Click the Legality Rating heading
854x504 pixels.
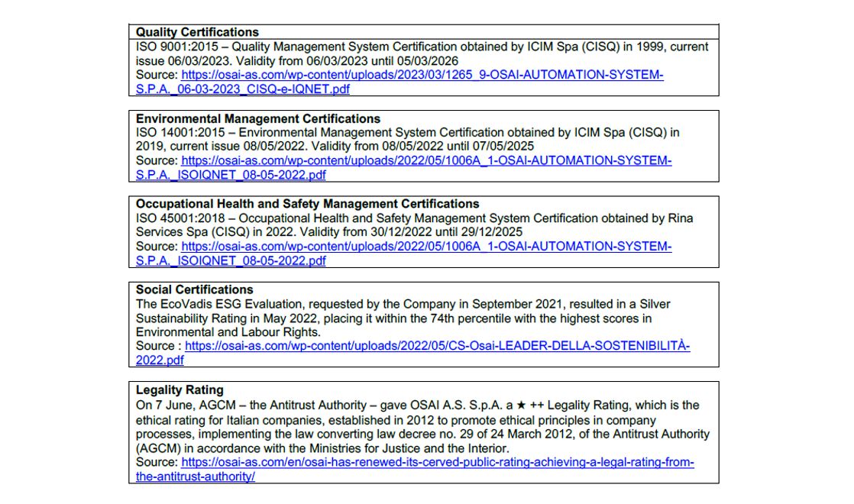(x=180, y=390)
